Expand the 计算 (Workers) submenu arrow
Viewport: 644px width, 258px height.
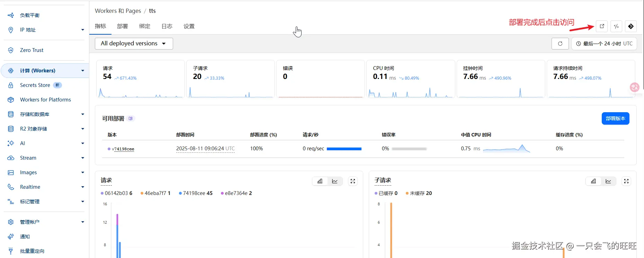(x=83, y=71)
